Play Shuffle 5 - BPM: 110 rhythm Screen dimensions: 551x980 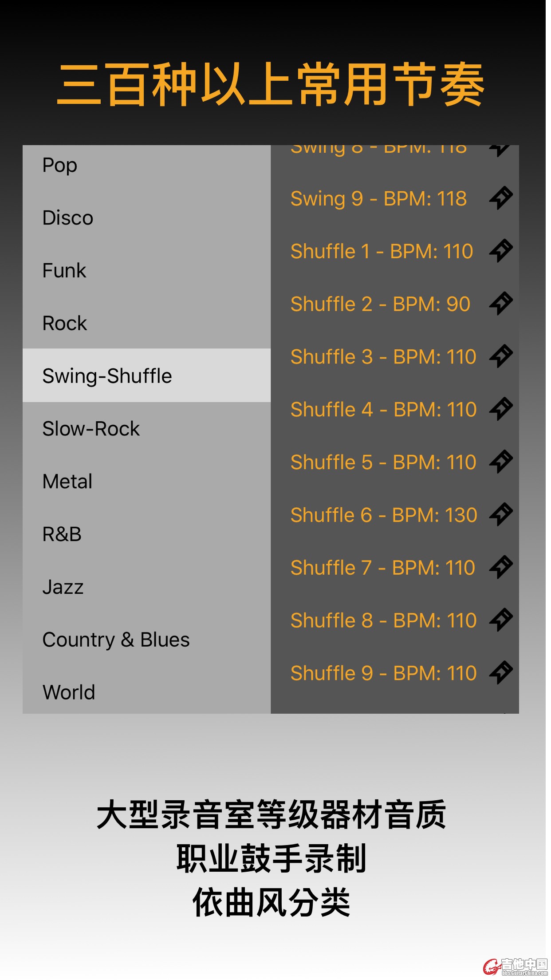point(383,462)
